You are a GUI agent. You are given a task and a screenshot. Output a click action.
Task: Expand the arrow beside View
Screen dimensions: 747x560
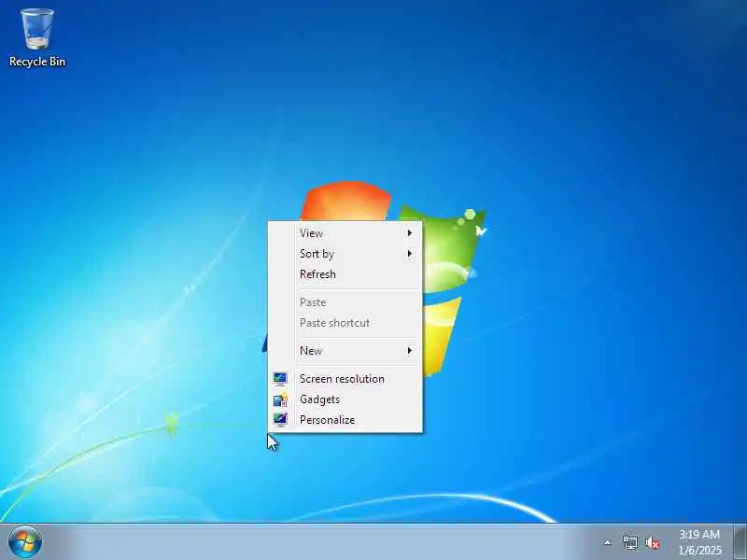[x=410, y=233]
